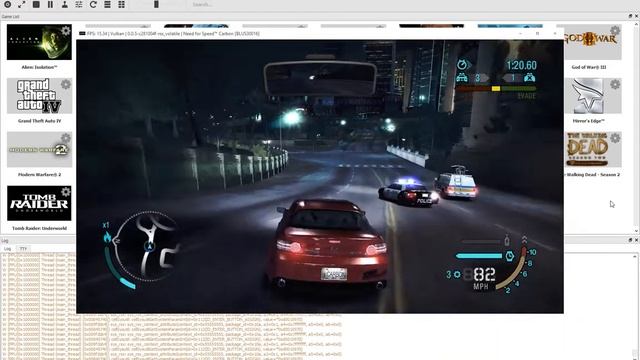Open the configuration sliders icon
The height and width of the screenshot is (360, 640).
click(x=79, y=4)
